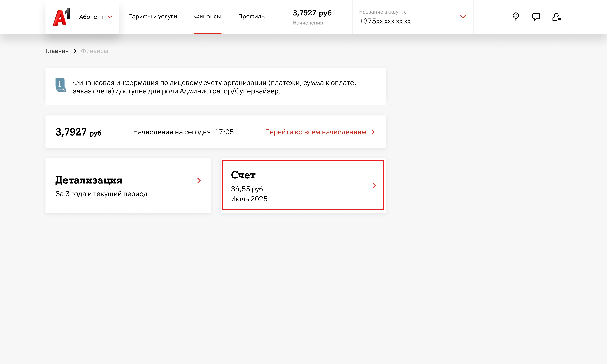Click the breadcrumb separator arrow after Главная
607x364 pixels.
click(x=75, y=51)
